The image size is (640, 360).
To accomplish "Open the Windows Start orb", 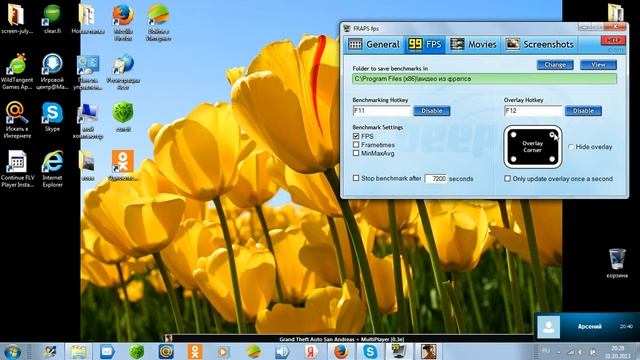I will 13,352.
